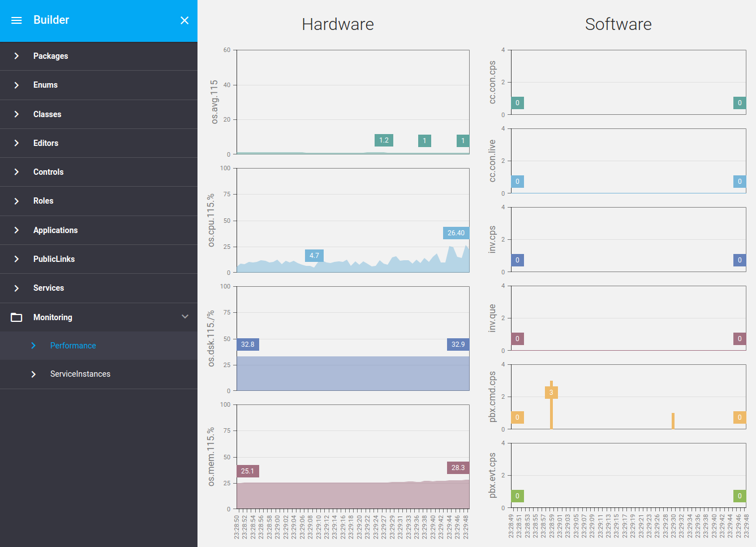This screenshot has width=756, height=547.
Task: Collapse the Monitoring section arrow
Action: coord(185,317)
